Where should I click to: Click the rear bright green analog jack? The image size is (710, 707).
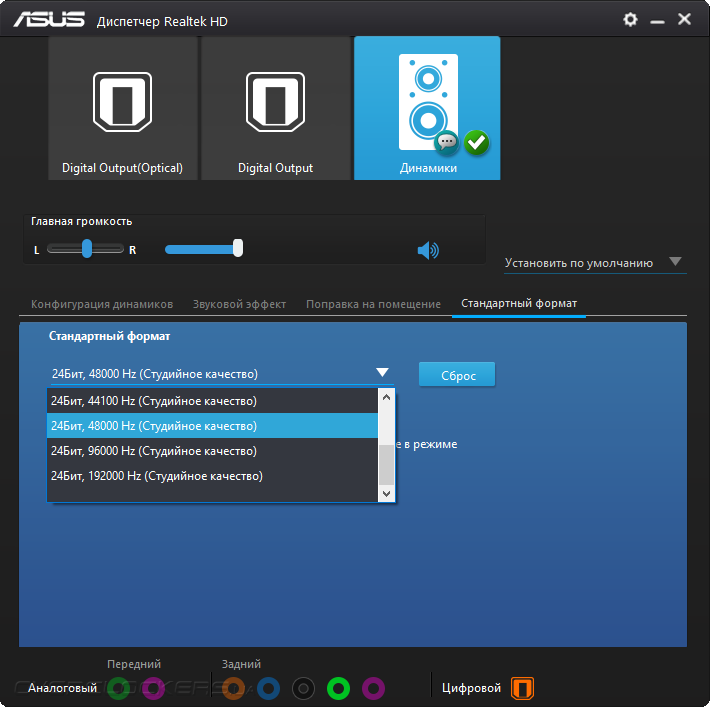(x=338, y=688)
